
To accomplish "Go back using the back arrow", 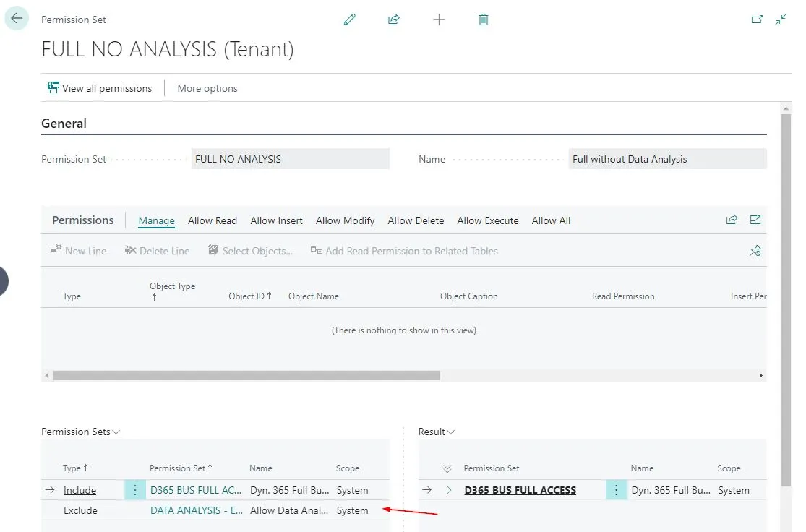I will click(17, 19).
